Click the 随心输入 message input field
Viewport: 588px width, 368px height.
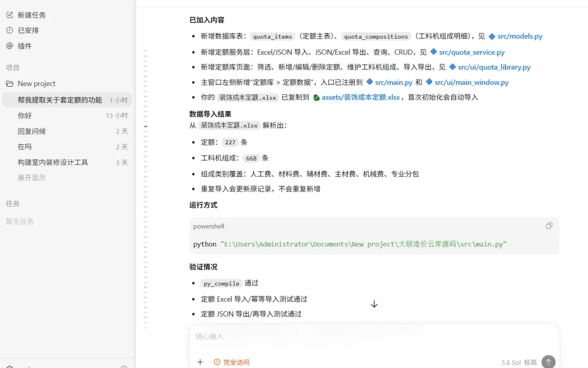click(x=374, y=336)
